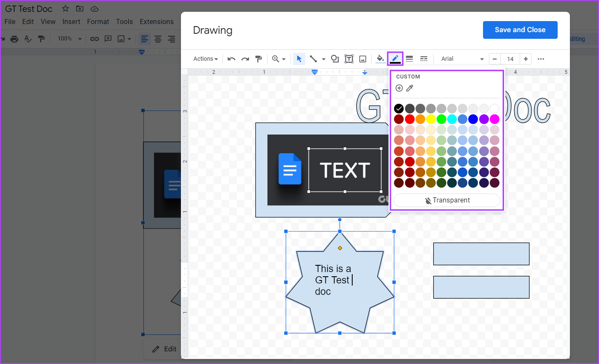Screen dimensions: 599x364
Task: Open the Fill color picker
Action: pyautogui.click(x=379, y=59)
